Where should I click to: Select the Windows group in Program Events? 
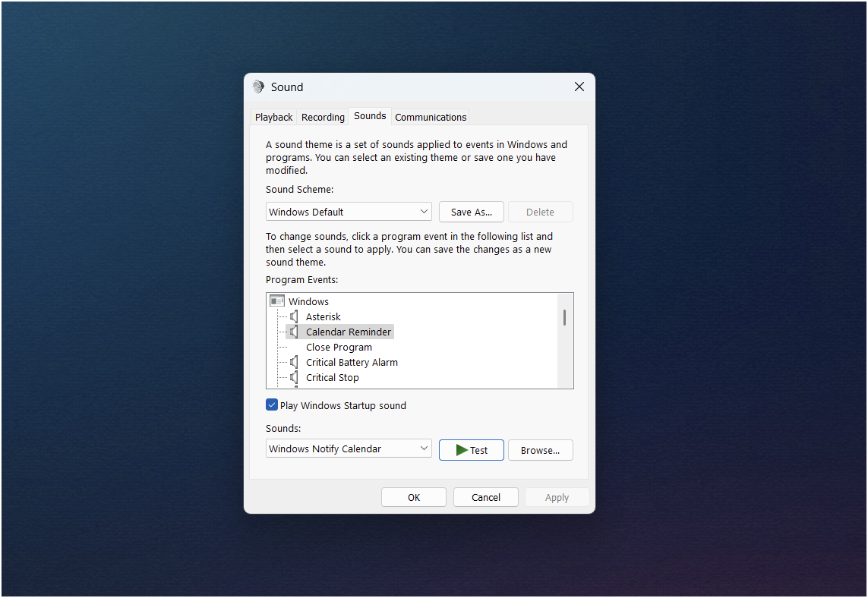pos(308,301)
